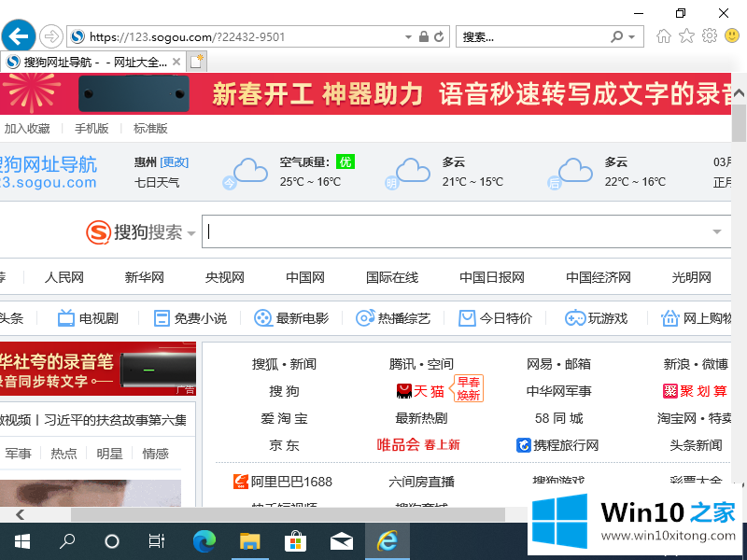Click the 网上购物 house icon
This screenshot has height=560, width=747.
coord(669,318)
